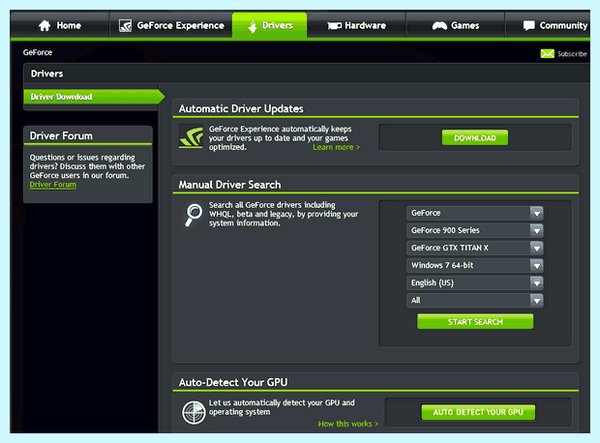Click the Games controller icon

[x=439, y=26]
